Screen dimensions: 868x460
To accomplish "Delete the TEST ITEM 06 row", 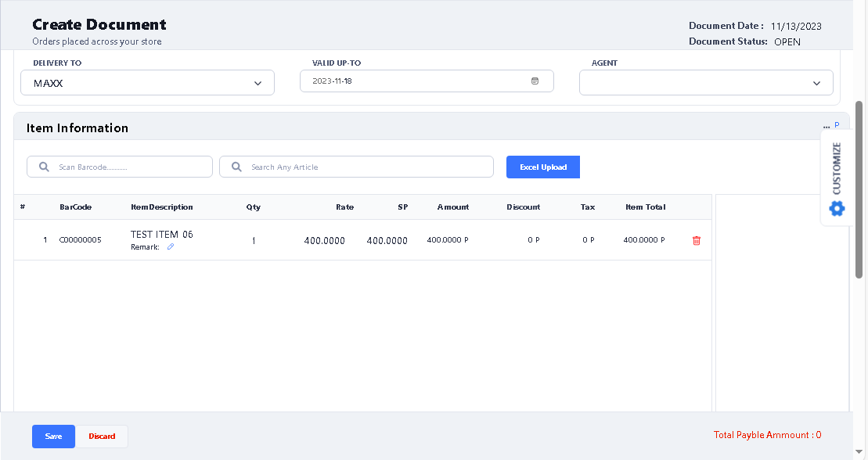I will [x=697, y=240].
